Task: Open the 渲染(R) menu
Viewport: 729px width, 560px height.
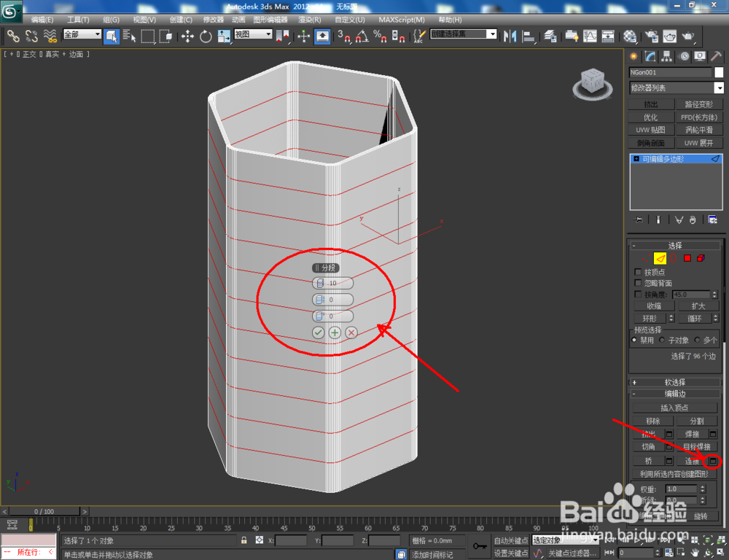Action: 310,20
